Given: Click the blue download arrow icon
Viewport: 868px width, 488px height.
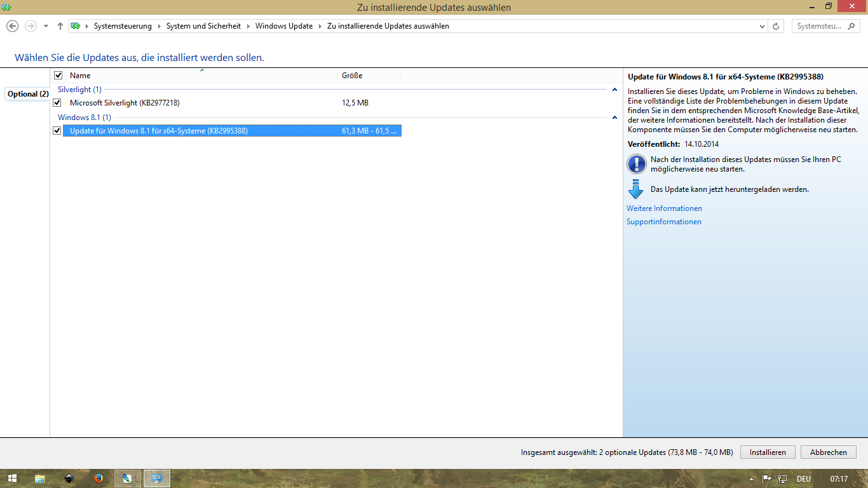Looking at the screenshot, I should click(636, 189).
